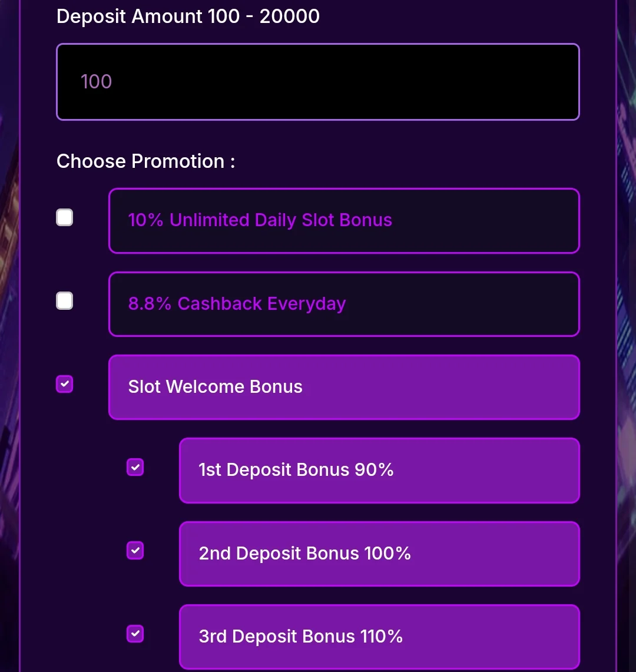This screenshot has height=672, width=636.
Task: Pick the 2nd Deposit Bonus 100% option
Action: pos(379,554)
